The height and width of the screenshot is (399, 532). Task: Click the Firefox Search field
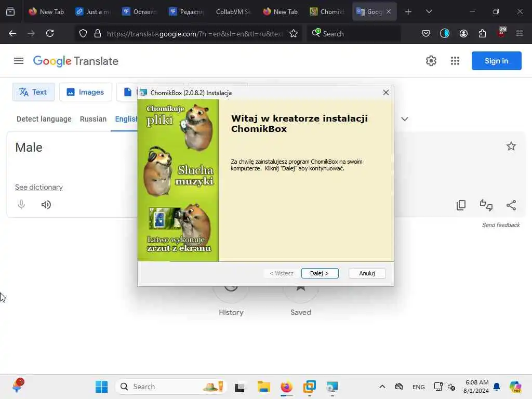click(353, 34)
